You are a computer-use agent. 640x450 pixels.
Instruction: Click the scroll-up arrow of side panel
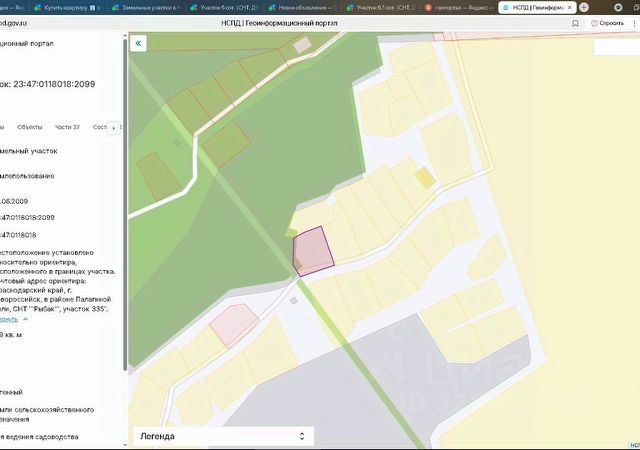click(125, 36)
